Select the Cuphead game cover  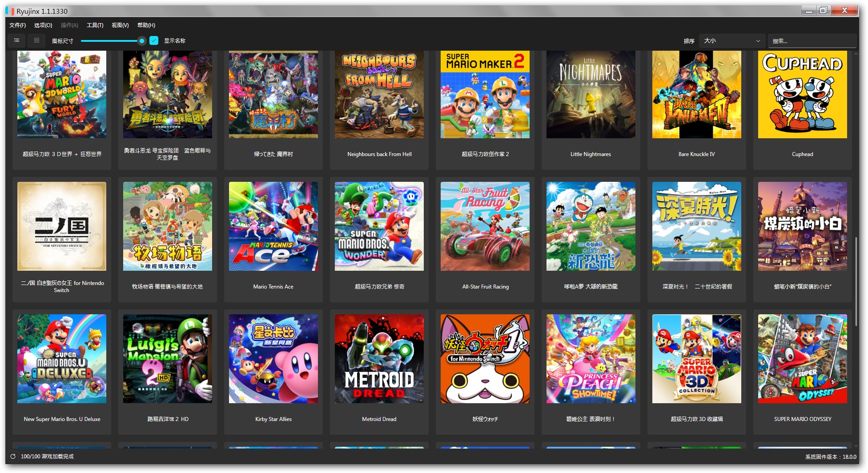point(802,94)
